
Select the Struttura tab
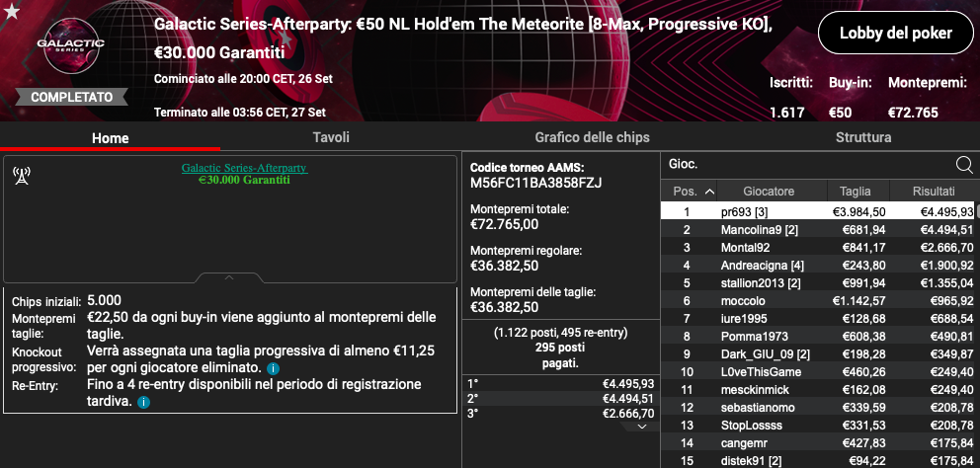[862, 137]
